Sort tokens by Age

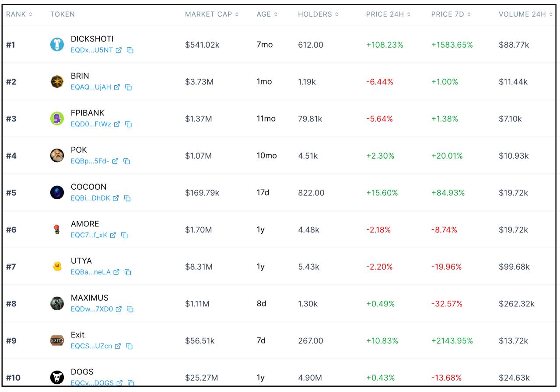pyautogui.click(x=267, y=14)
